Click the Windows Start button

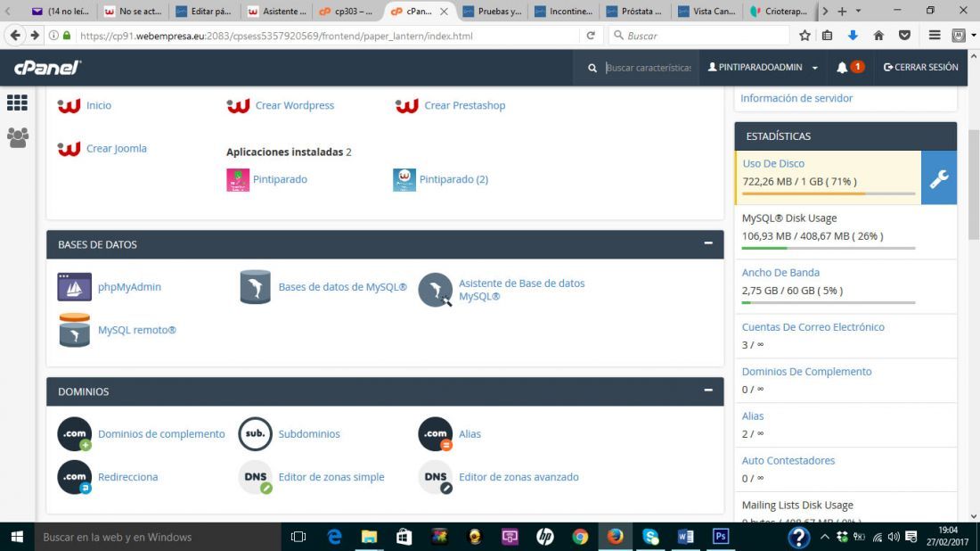point(17,537)
